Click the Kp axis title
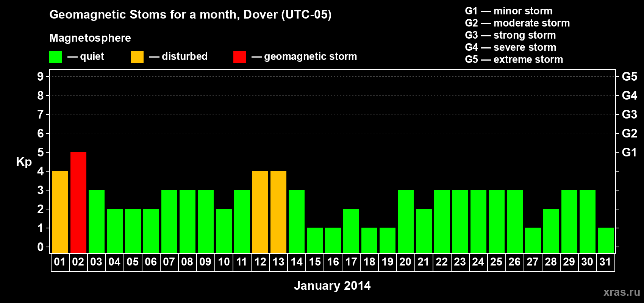This screenshot has width=644, height=303. click(24, 162)
